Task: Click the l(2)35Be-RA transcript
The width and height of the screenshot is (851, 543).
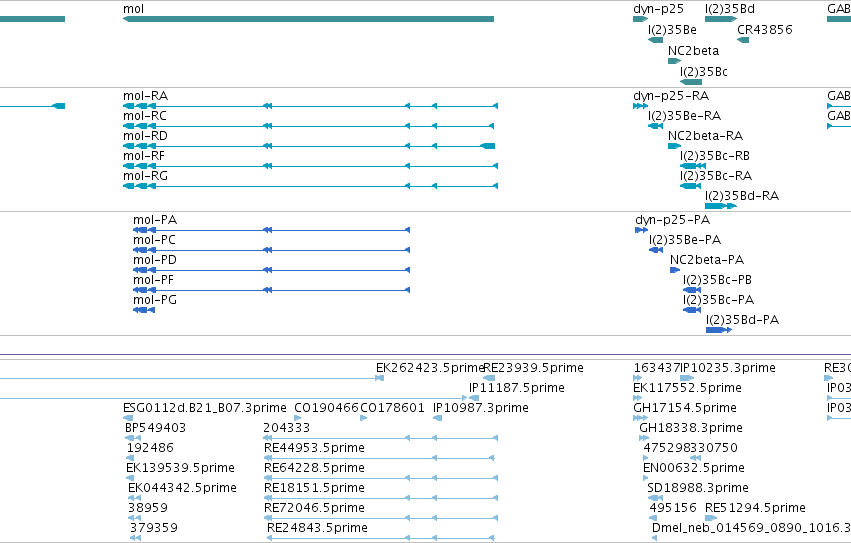Action: [655, 126]
